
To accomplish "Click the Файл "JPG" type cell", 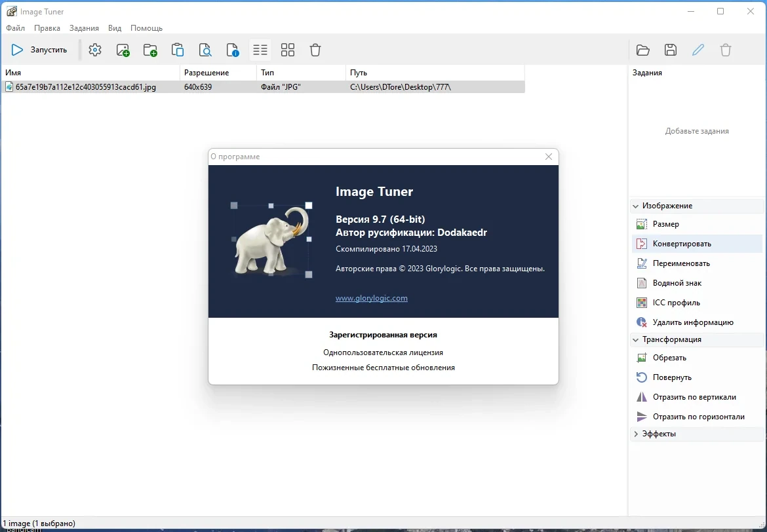I will pos(281,87).
